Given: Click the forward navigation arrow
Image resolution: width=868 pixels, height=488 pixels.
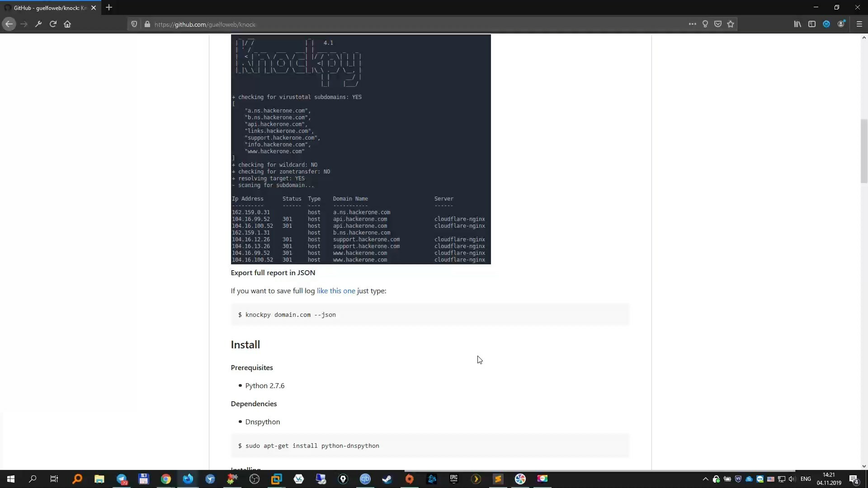Looking at the screenshot, I should [24, 24].
